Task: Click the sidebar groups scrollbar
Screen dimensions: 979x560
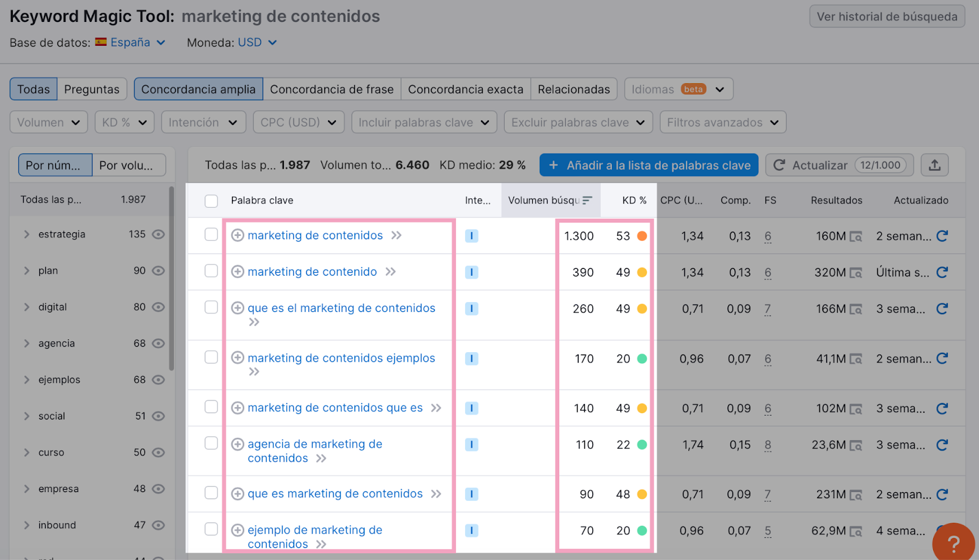Action: (x=172, y=278)
